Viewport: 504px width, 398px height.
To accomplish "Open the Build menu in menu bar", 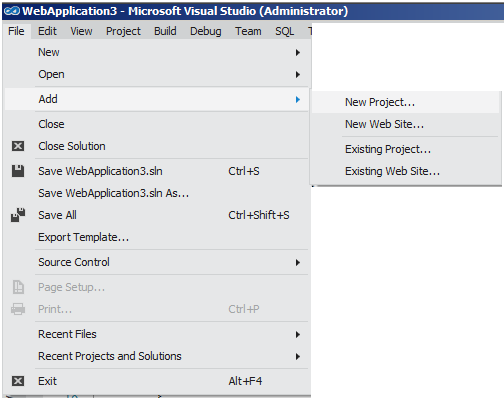I will (x=165, y=31).
